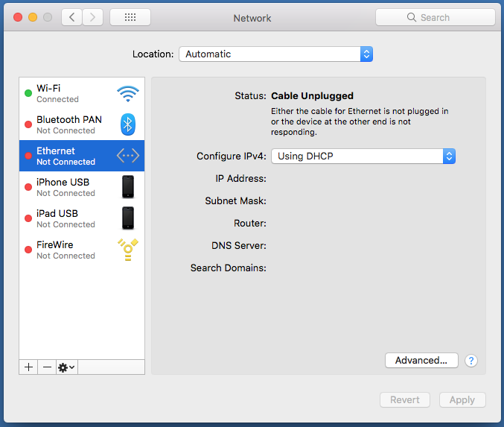Select FireWire service
Image resolution: width=504 pixels, height=427 pixels.
pyautogui.click(x=82, y=250)
